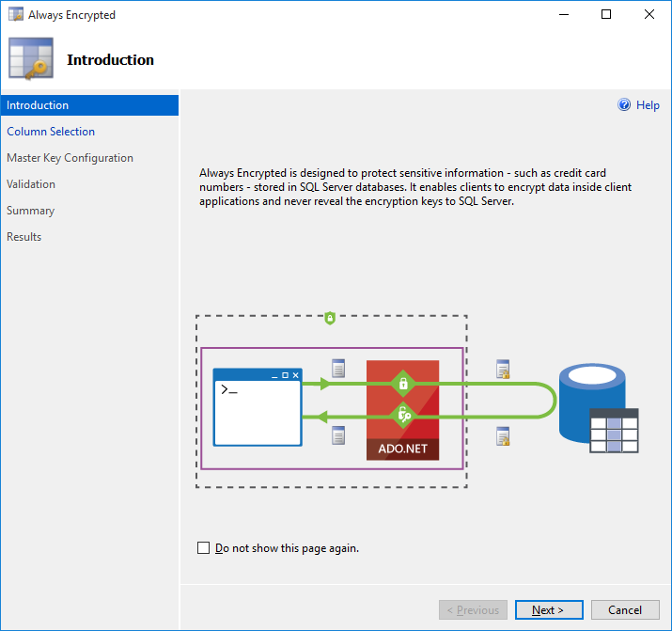This screenshot has height=631, width=672.
Task: Click the console application window icon
Action: pos(258,407)
